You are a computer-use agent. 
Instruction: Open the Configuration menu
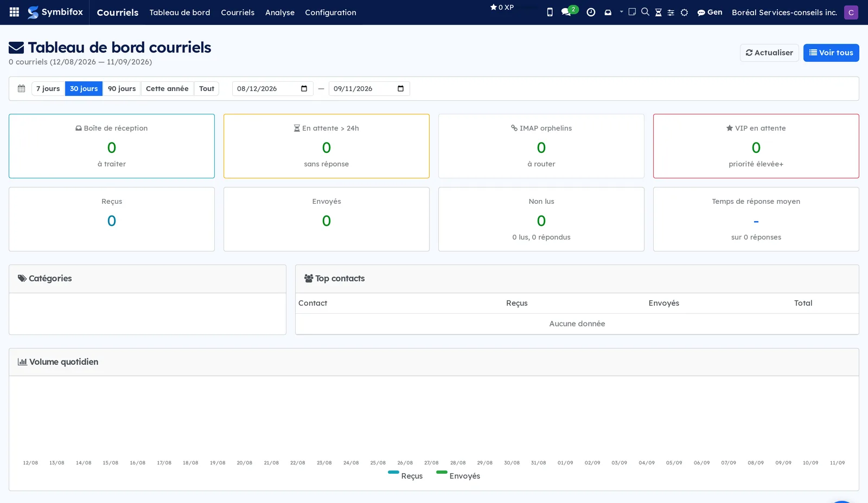pos(330,12)
